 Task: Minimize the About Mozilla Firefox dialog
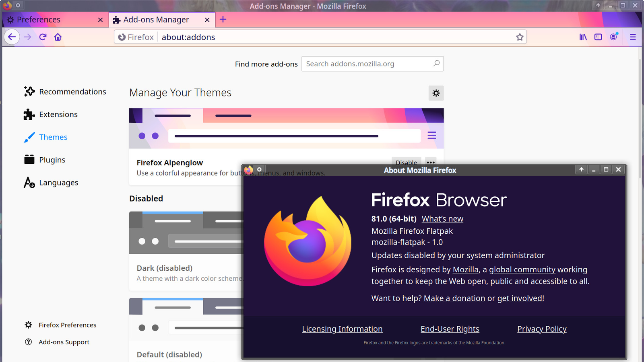point(594,169)
